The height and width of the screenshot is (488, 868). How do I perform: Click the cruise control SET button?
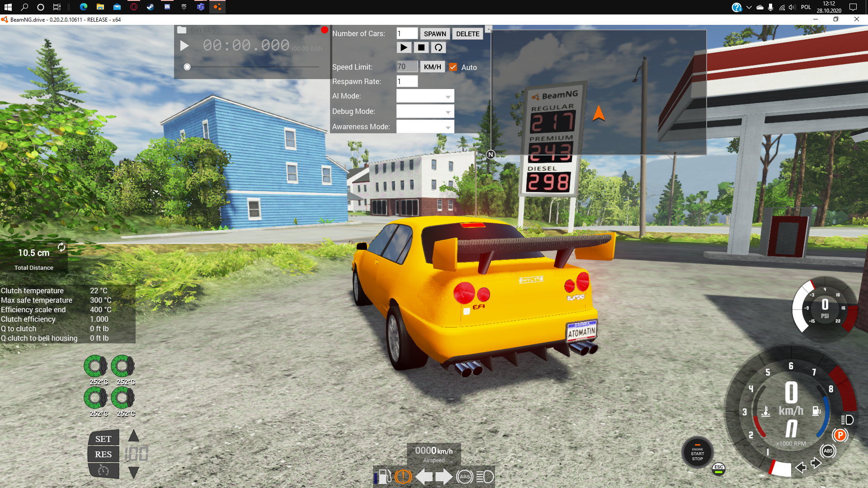pos(103,438)
